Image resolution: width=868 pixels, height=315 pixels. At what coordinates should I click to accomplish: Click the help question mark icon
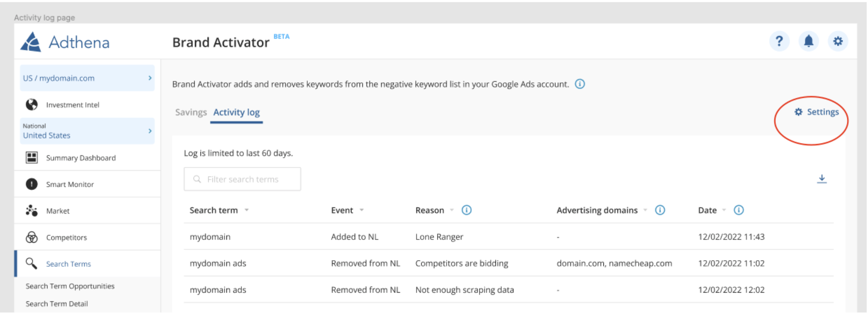tap(779, 41)
